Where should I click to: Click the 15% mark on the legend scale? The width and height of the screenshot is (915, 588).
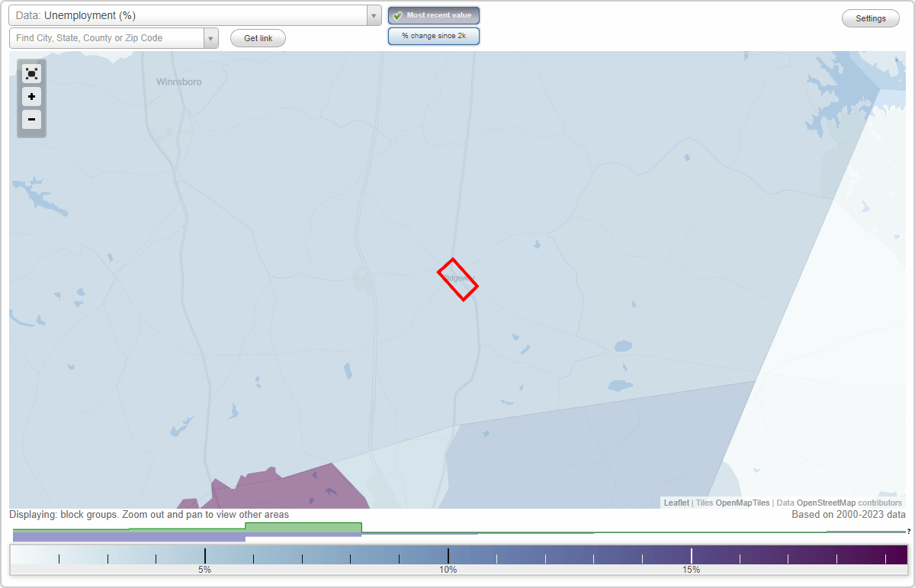tap(691, 569)
